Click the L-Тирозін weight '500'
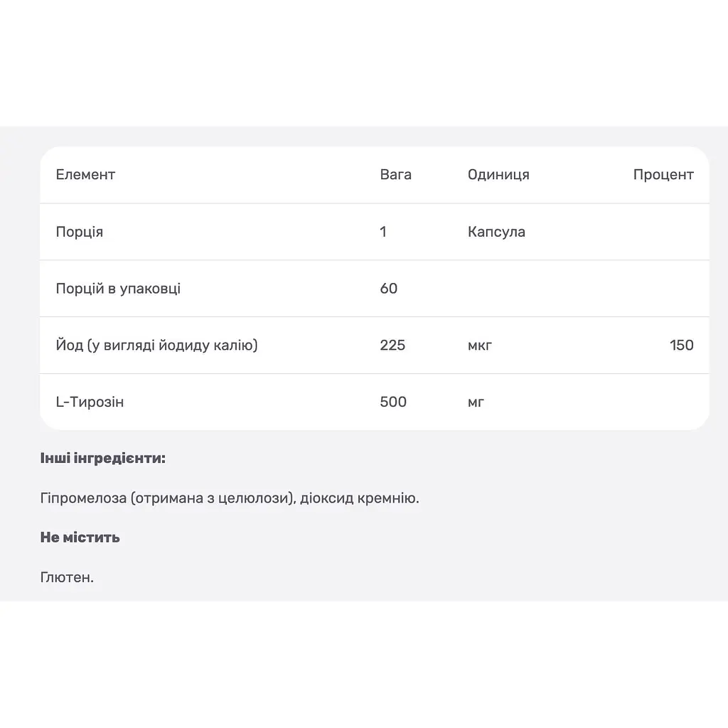Viewport: 728px width, 728px height. click(x=392, y=402)
